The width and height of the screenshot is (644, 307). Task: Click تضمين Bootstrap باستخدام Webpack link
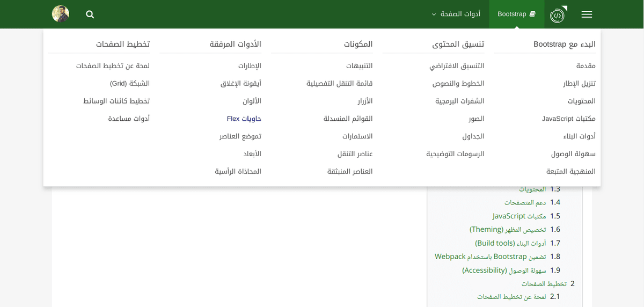490,257
